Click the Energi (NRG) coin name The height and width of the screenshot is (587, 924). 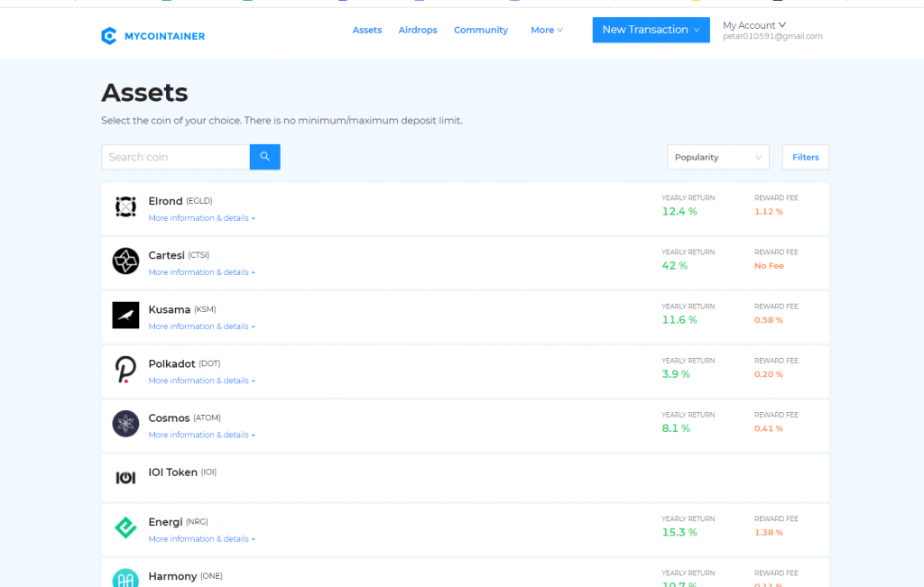pyautogui.click(x=178, y=522)
